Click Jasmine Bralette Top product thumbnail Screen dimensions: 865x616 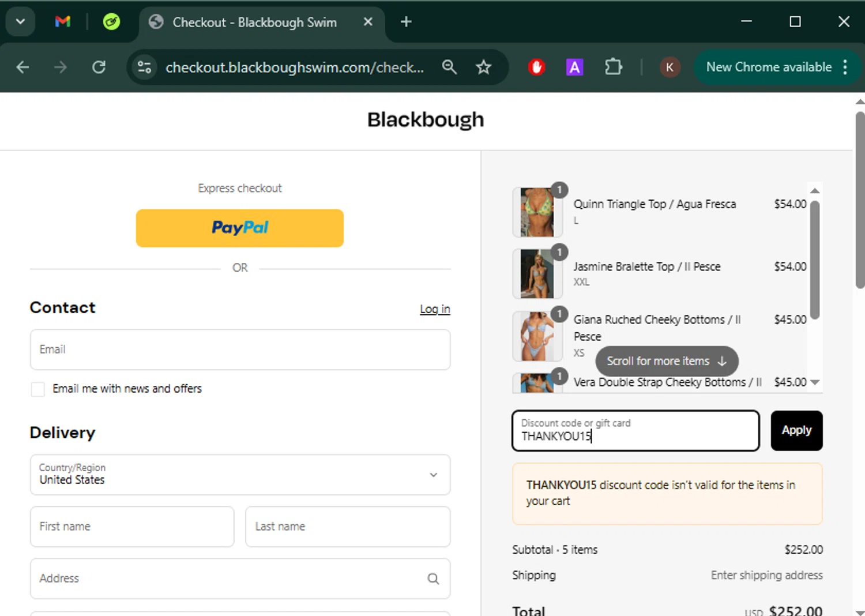tap(537, 274)
